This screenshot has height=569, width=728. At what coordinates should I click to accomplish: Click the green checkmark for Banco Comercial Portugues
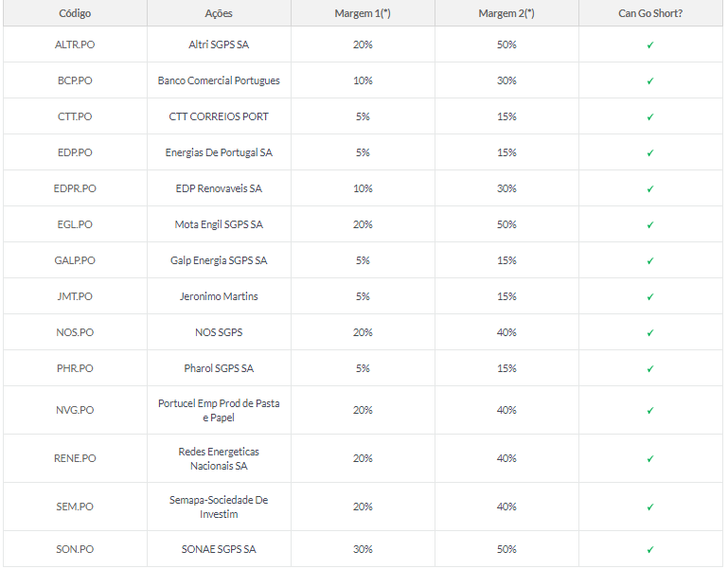[650, 81]
